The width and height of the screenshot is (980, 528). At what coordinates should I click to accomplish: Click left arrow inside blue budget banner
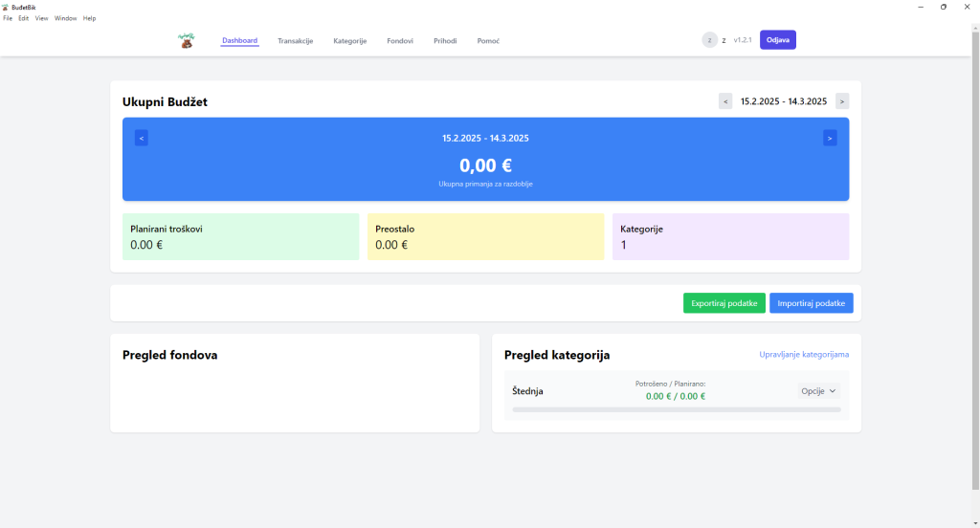click(x=142, y=138)
